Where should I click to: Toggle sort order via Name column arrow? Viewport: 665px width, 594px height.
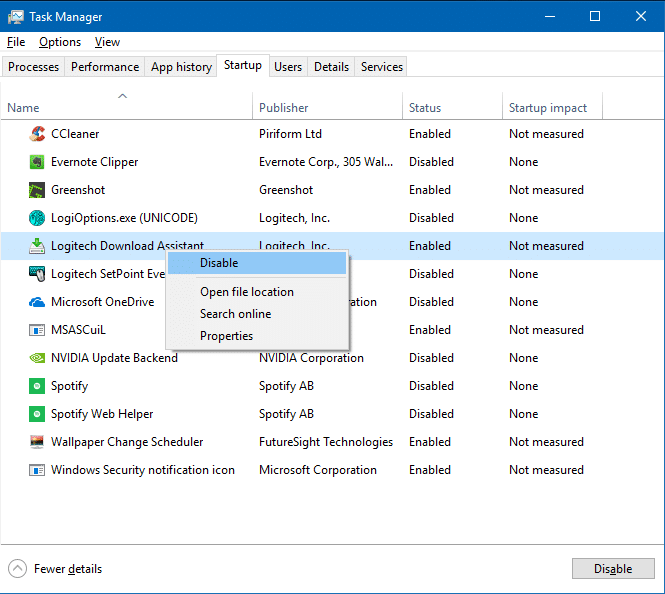123,96
